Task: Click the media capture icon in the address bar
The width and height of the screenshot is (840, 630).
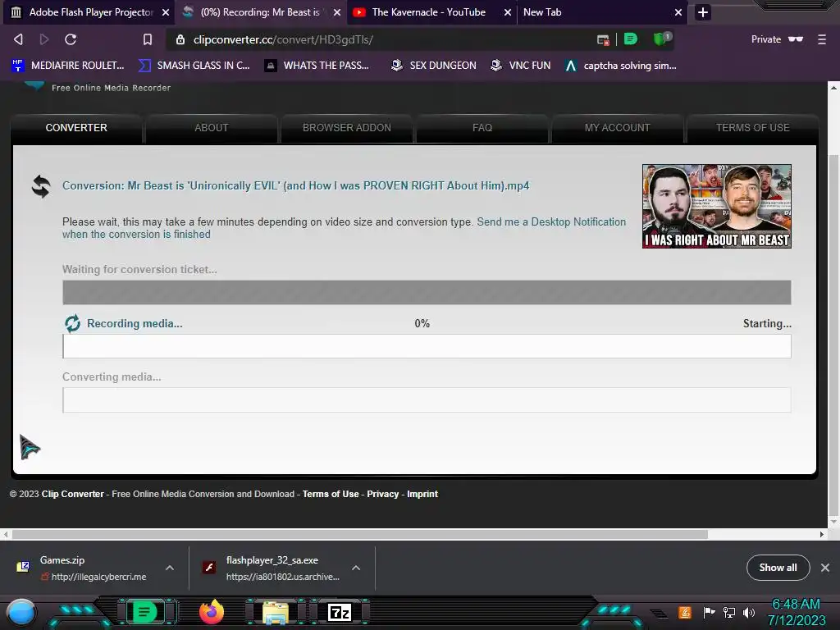Action: pyautogui.click(x=603, y=39)
